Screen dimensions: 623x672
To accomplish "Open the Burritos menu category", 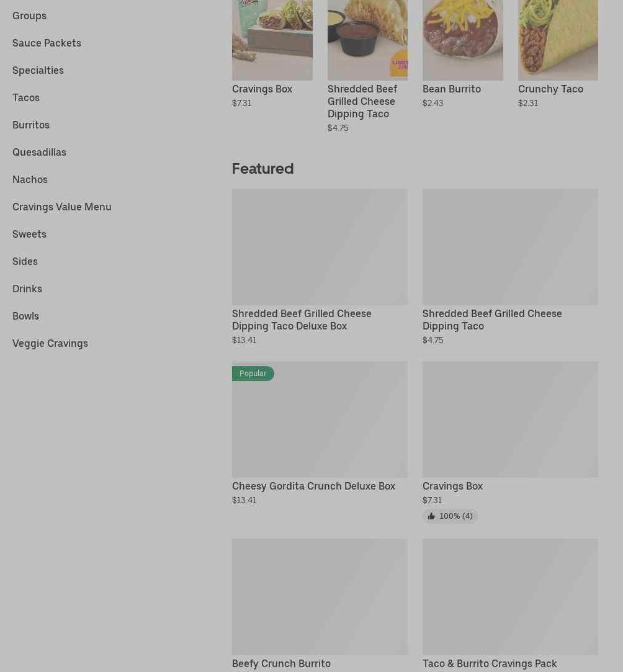I will point(31,125).
